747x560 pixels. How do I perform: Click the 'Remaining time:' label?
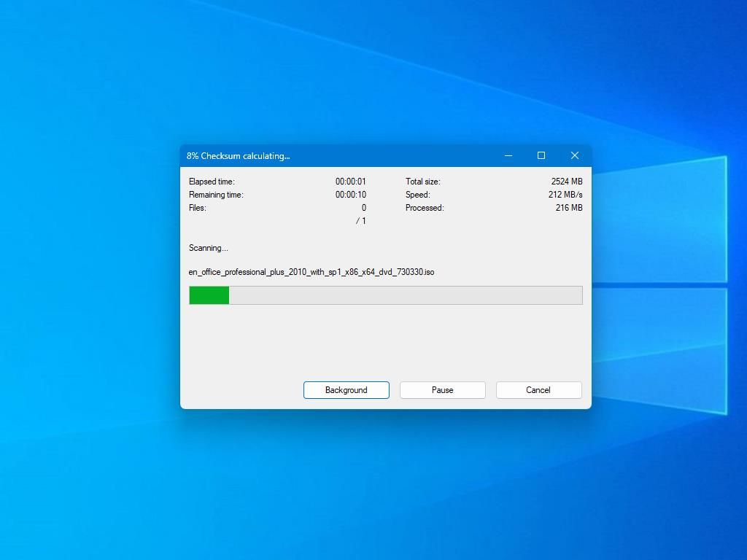pos(216,195)
